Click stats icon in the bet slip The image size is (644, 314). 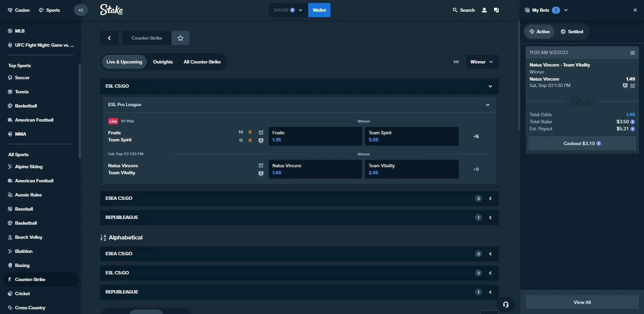633,86
